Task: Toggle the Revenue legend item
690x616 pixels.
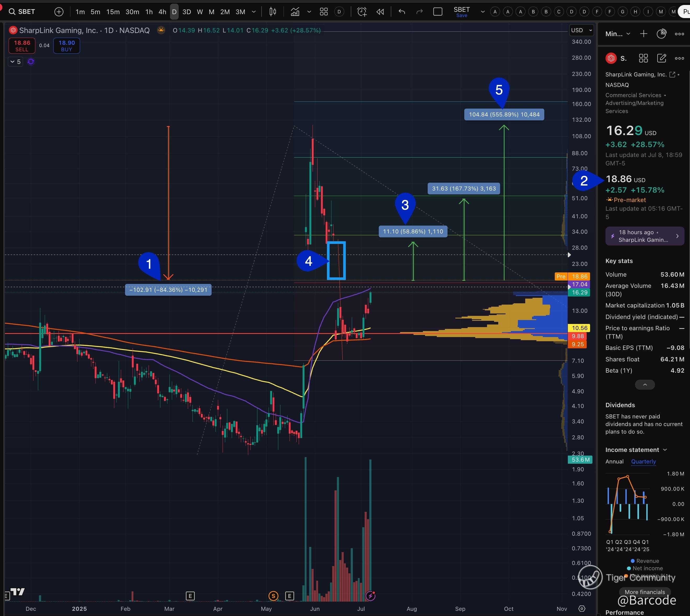Action: coord(645,561)
